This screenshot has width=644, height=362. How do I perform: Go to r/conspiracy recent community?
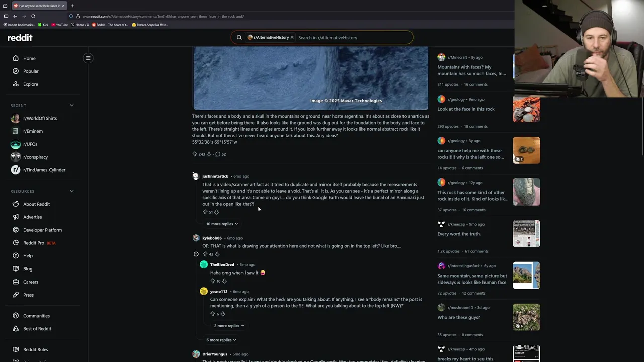(35, 157)
